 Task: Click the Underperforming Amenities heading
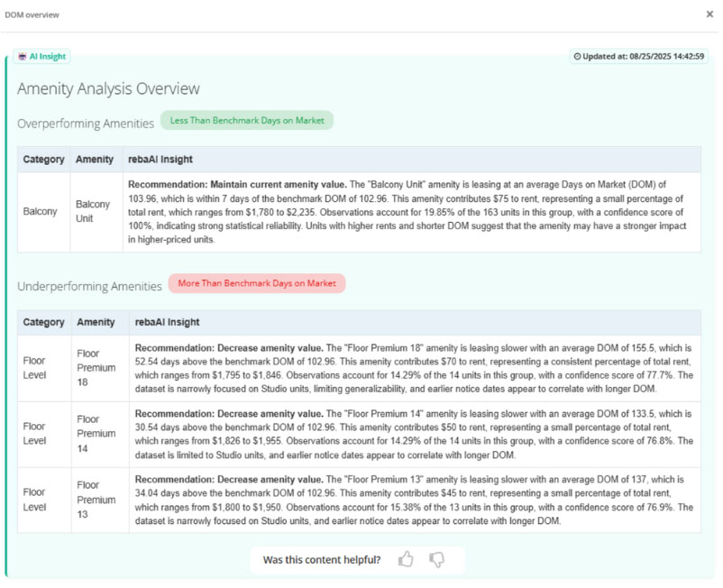(89, 287)
